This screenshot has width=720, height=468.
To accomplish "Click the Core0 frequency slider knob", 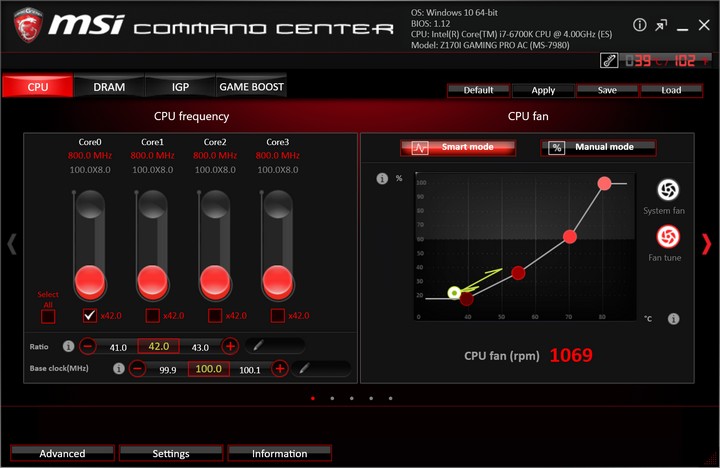I will point(90,281).
